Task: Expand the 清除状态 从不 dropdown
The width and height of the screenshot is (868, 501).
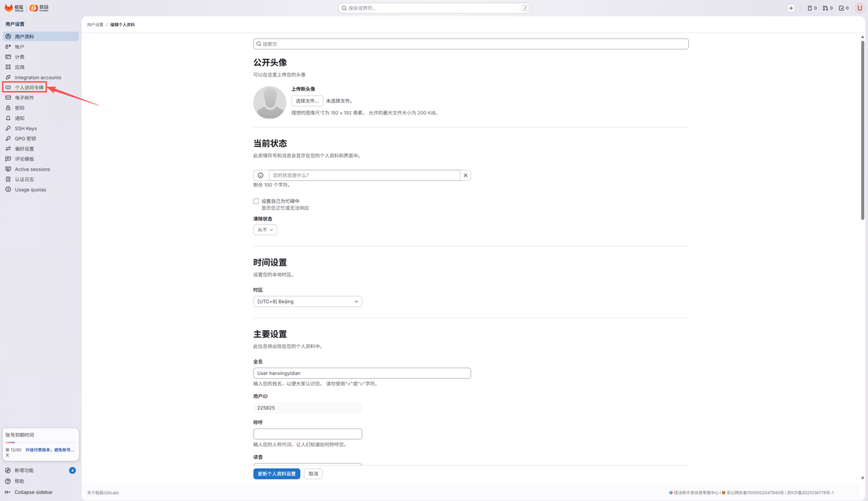Action: pyautogui.click(x=265, y=230)
